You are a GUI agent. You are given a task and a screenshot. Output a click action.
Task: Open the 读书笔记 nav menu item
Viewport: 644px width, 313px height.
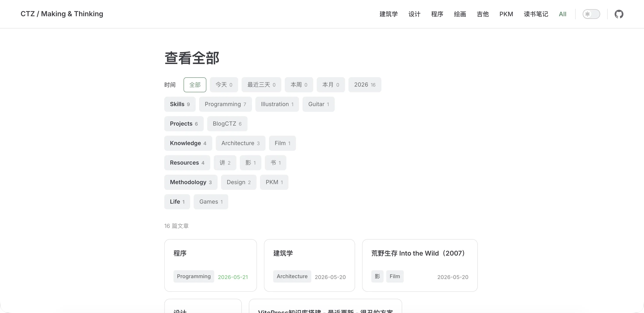[x=536, y=14]
